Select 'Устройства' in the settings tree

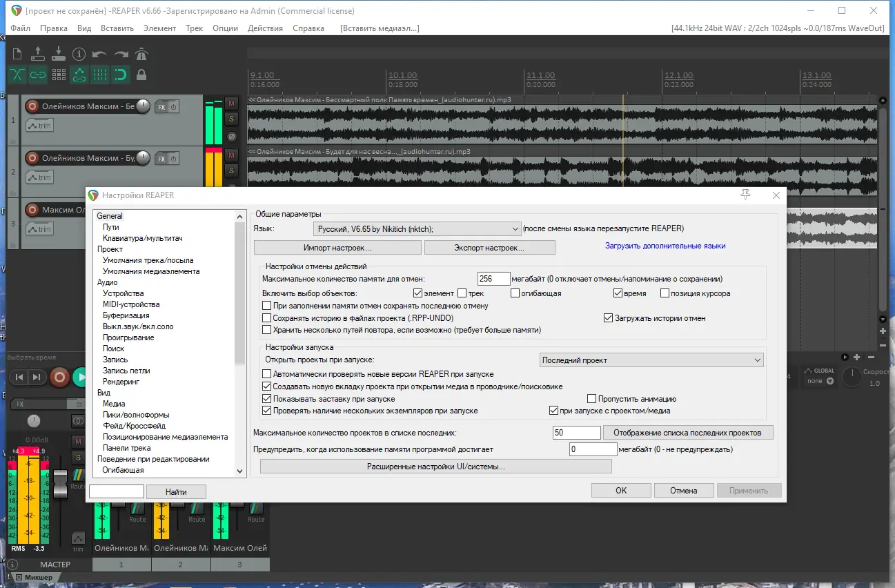(123, 293)
